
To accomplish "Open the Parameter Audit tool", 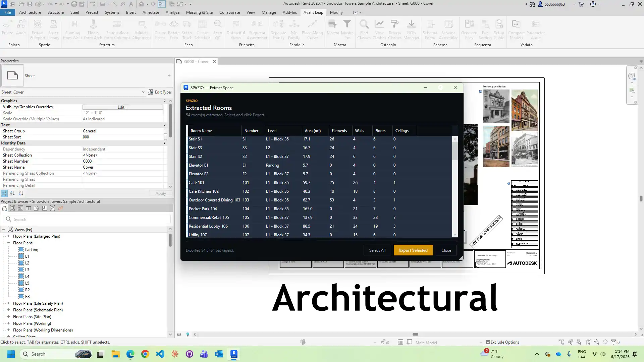I will click(x=535, y=29).
